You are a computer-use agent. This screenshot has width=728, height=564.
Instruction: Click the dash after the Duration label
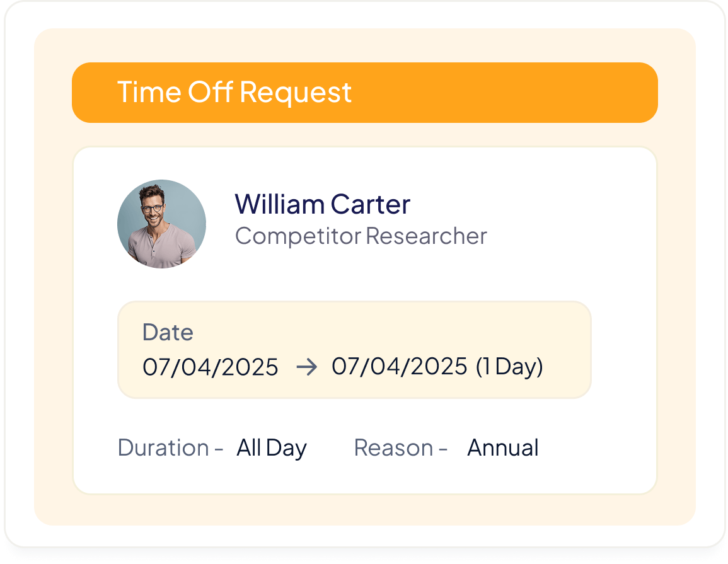(219, 449)
